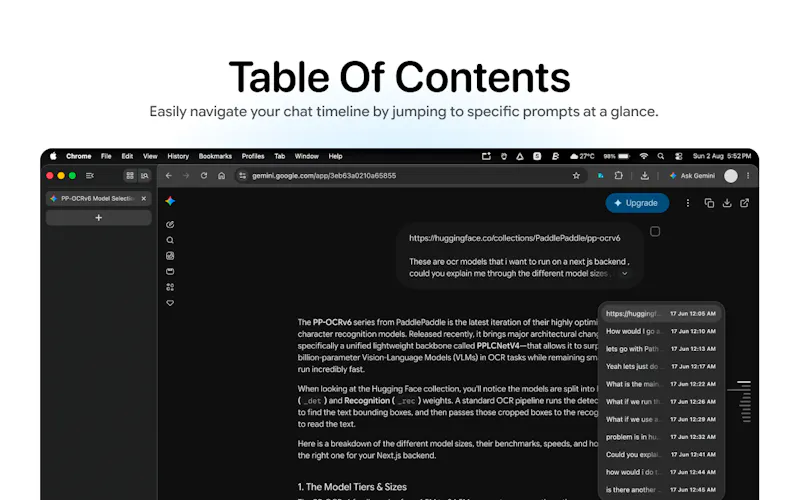Click the 27°C weather item in the menu bar
This screenshot has width=800, height=500.
click(582, 156)
